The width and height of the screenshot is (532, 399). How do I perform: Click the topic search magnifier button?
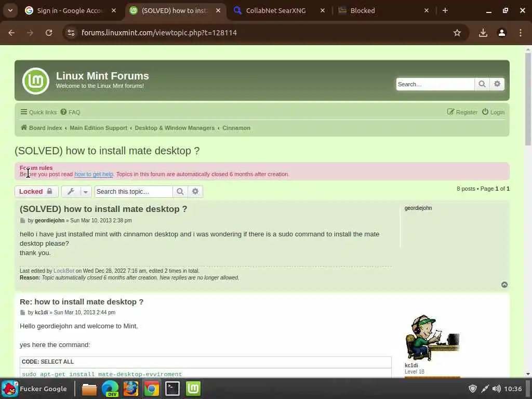click(180, 192)
